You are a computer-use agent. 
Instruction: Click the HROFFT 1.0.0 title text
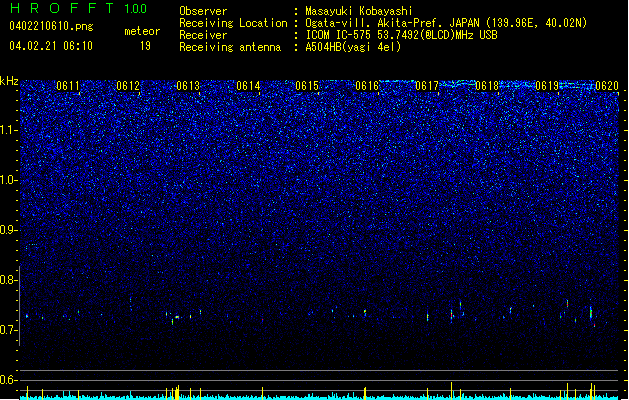click(x=79, y=8)
